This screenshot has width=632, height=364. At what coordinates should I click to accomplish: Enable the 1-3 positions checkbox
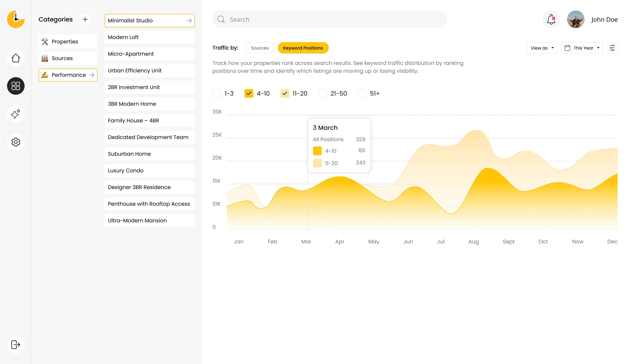click(217, 94)
